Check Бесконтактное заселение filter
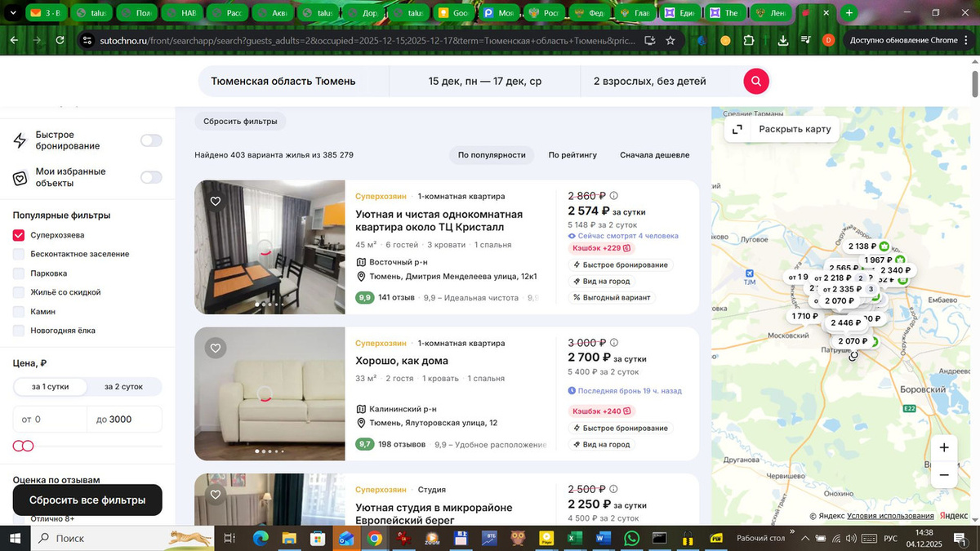The height and width of the screenshot is (551, 980). (19, 254)
